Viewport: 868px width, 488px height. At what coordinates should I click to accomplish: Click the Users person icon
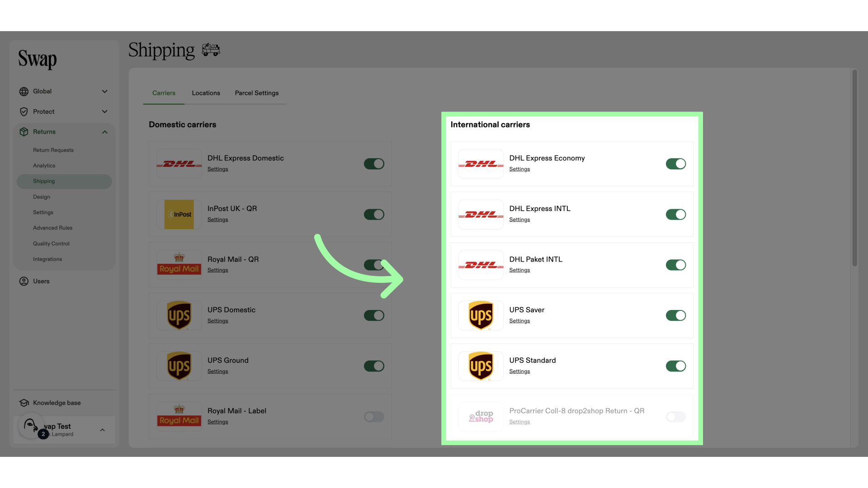coord(24,281)
